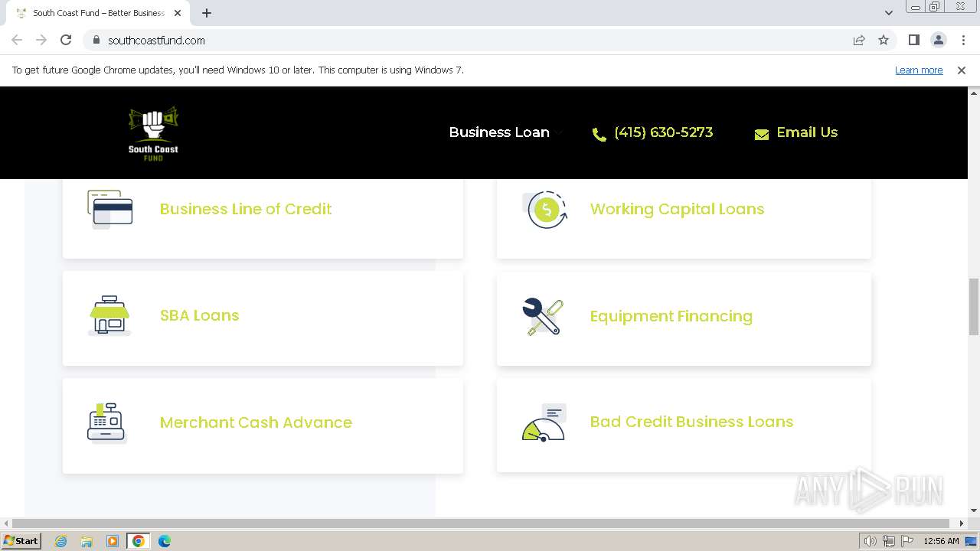Click the volume icon in system tray
The height and width of the screenshot is (551, 980).
tap(871, 541)
